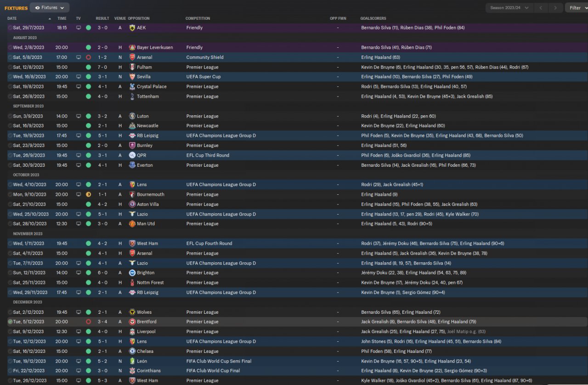This screenshot has height=385, width=588.
Task: Sort by the Date column header
Action: (x=12, y=18)
